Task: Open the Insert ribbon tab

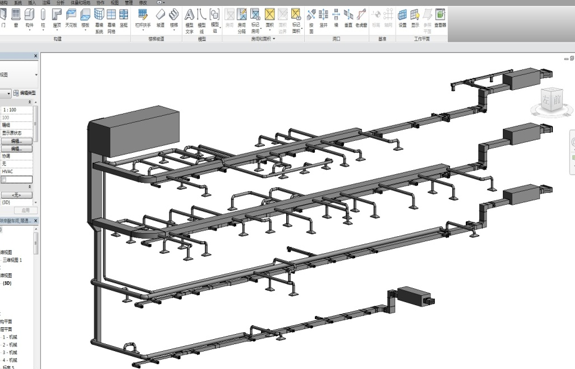Action: click(32, 2)
